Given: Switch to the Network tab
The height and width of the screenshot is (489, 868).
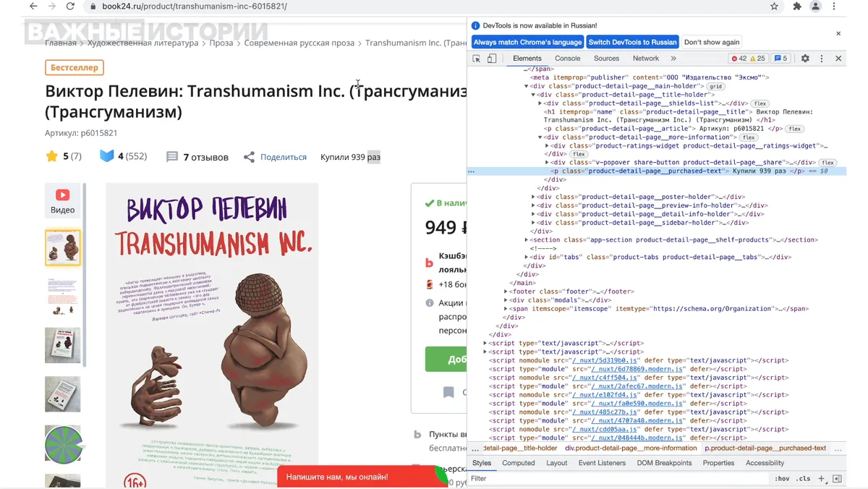Looking at the screenshot, I should [x=646, y=59].
